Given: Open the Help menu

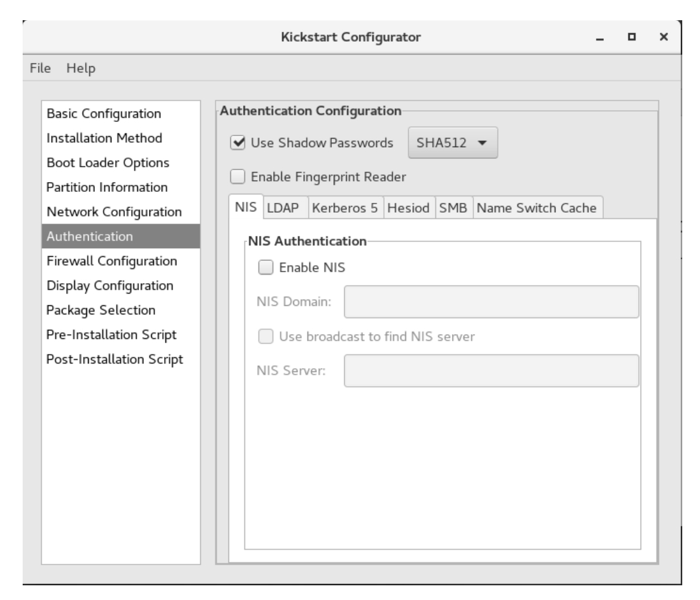Looking at the screenshot, I should [x=81, y=68].
